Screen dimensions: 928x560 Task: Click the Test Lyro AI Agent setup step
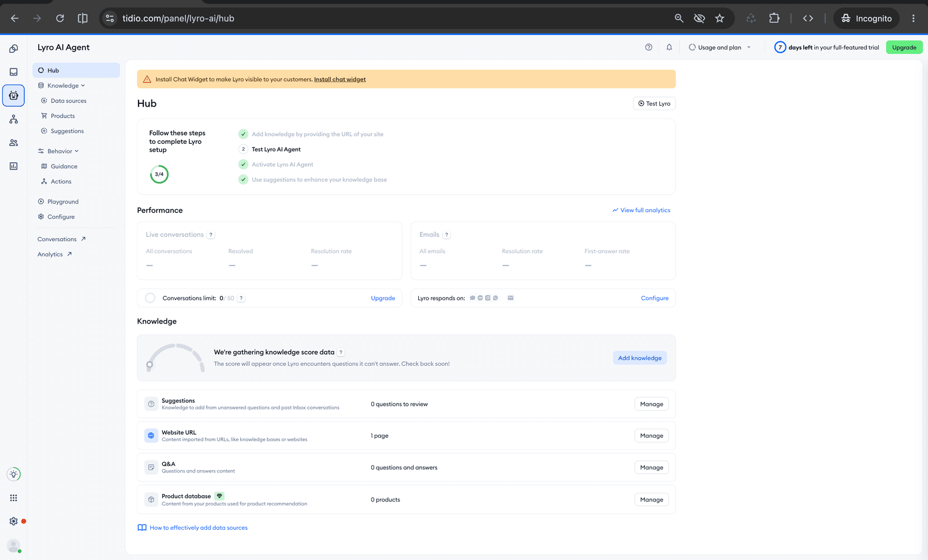tap(276, 150)
